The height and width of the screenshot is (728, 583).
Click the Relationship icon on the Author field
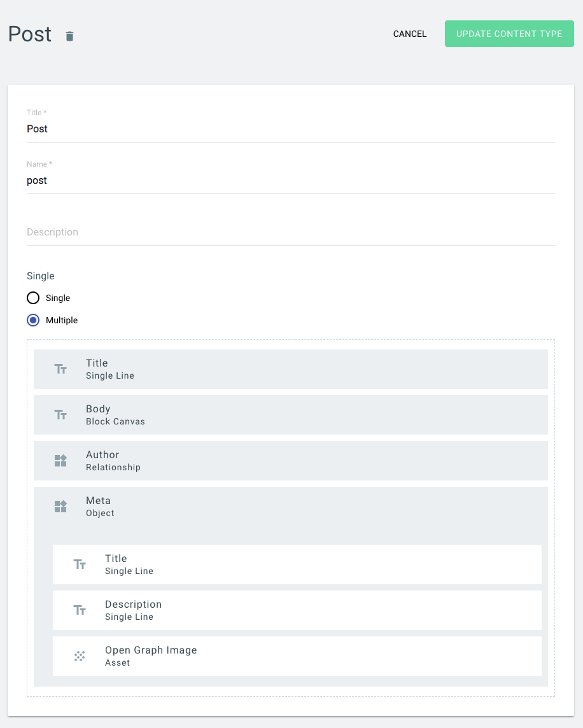[x=60, y=460]
